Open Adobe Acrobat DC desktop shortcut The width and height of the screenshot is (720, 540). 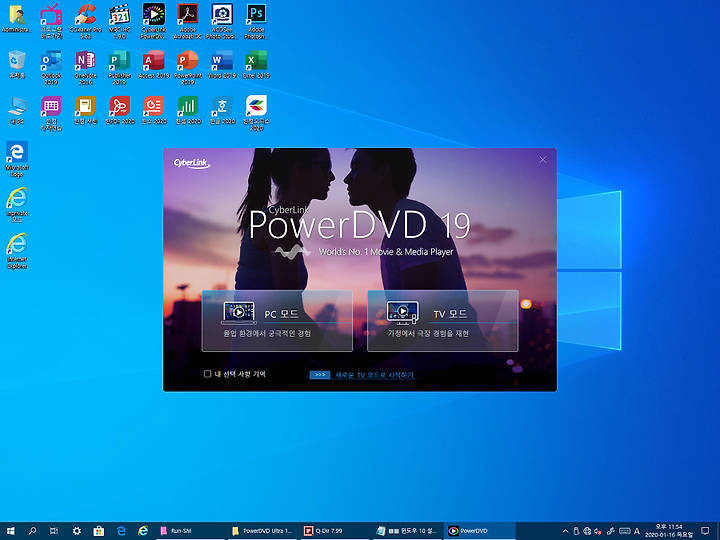pyautogui.click(x=188, y=21)
